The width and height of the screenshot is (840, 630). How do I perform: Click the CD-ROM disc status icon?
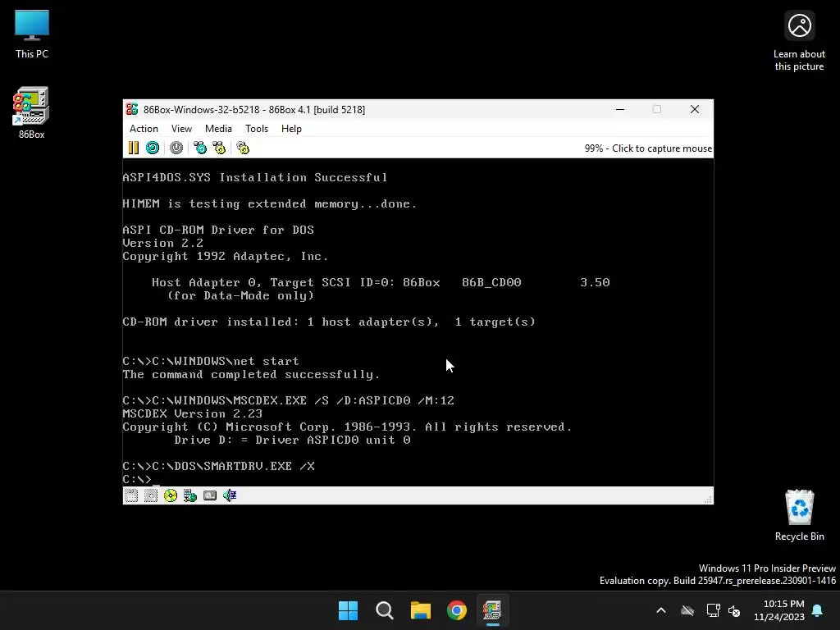click(171, 495)
